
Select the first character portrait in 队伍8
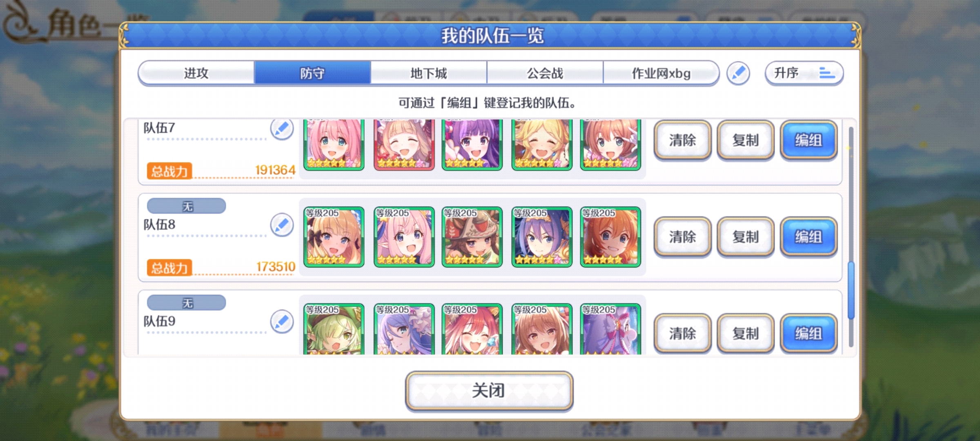[334, 237]
